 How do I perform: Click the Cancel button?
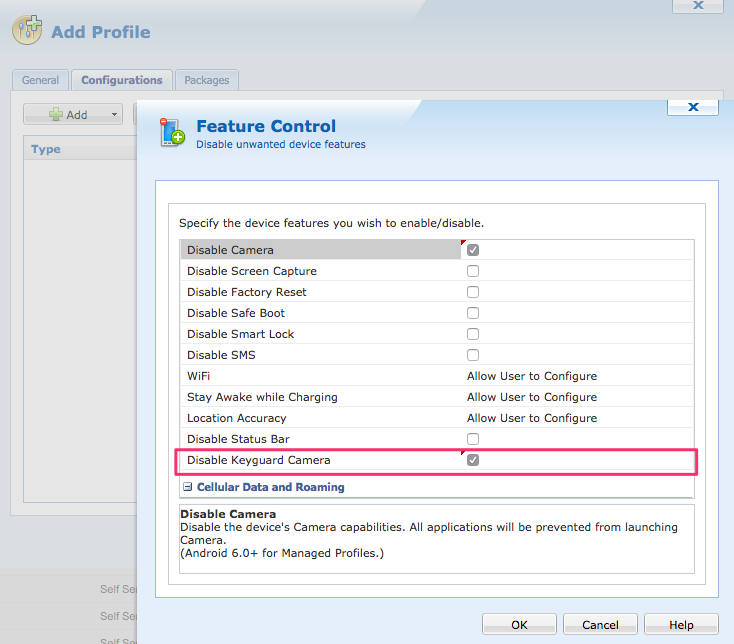pos(600,625)
